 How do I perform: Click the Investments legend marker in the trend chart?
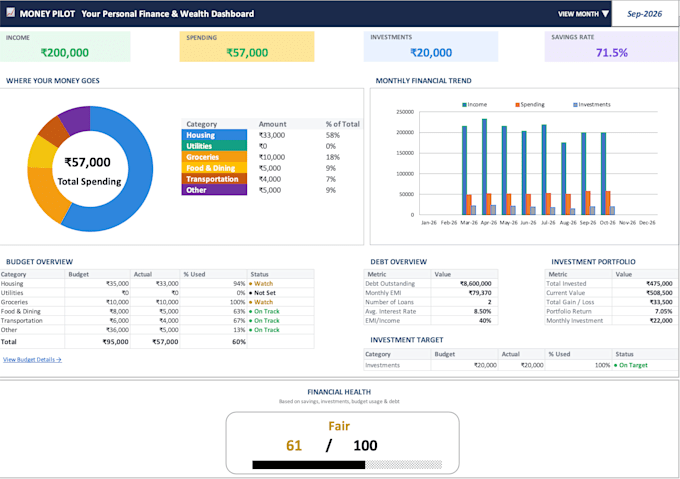pos(575,105)
